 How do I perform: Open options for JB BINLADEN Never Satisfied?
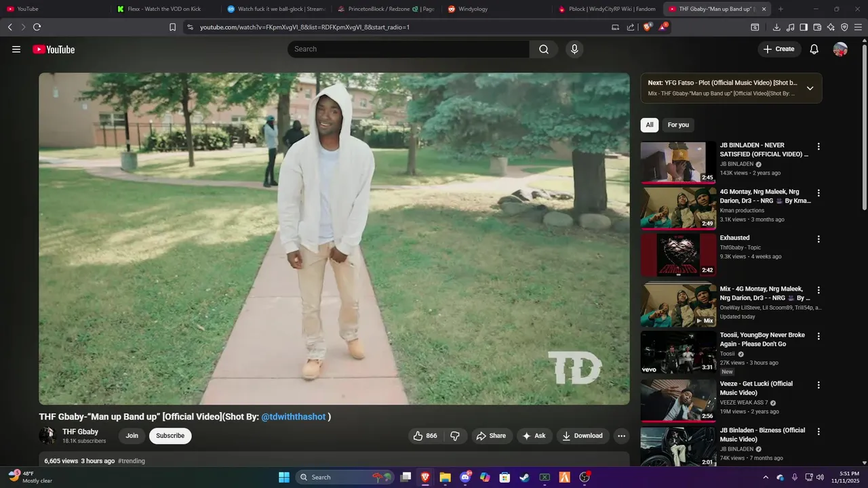pos(818,146)
